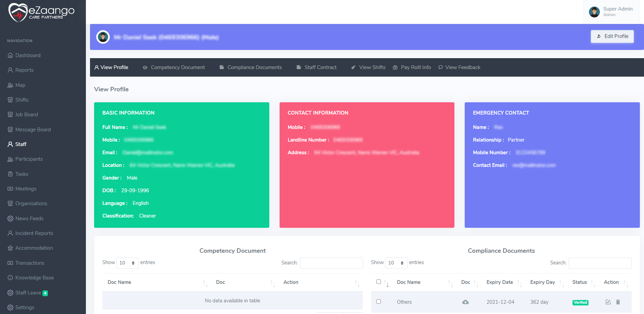This screenshot has width=644, height=314.
Task: Tick the checkbox for the Others row
Action: pyautogui.click(x=378, y=301)
